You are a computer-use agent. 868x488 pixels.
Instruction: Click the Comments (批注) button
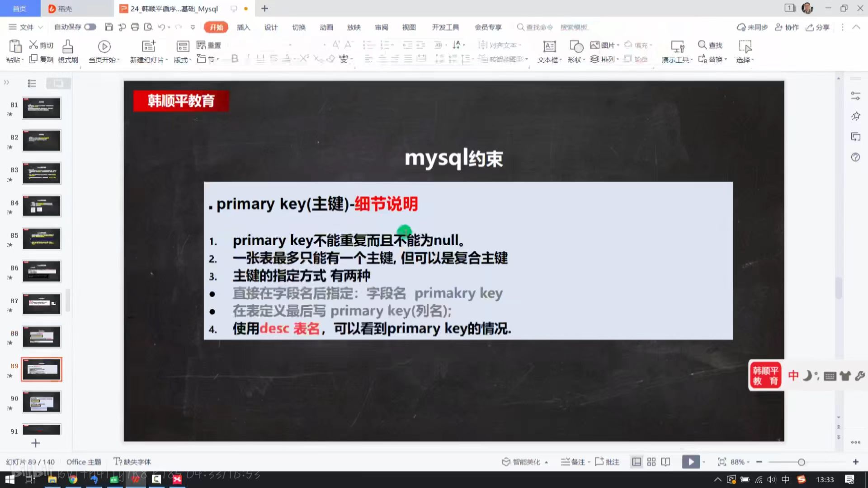(x=607, y=462)
